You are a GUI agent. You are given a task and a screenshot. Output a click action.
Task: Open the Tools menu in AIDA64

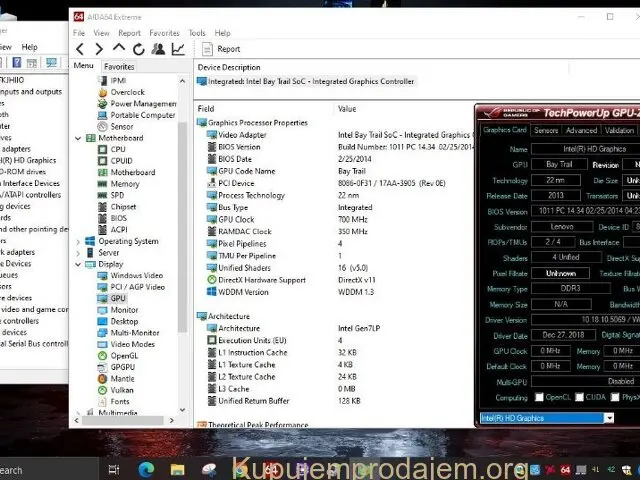tap(197, 33)
